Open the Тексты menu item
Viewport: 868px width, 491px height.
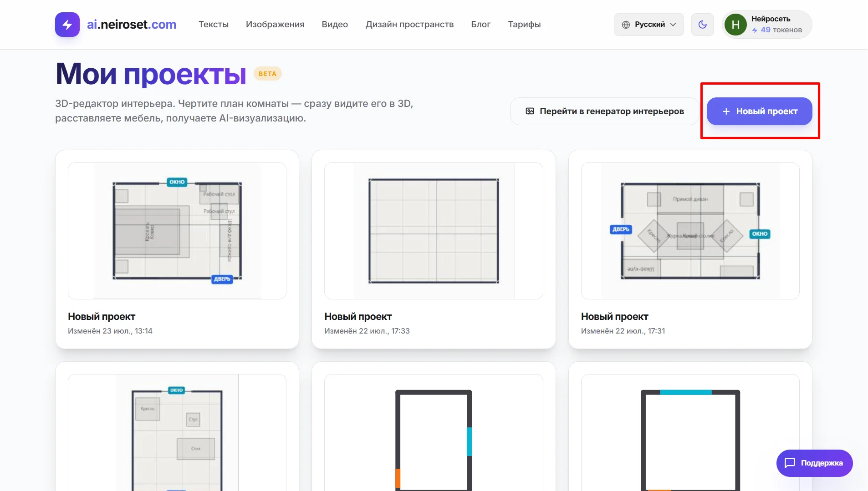tap(214, 25)
